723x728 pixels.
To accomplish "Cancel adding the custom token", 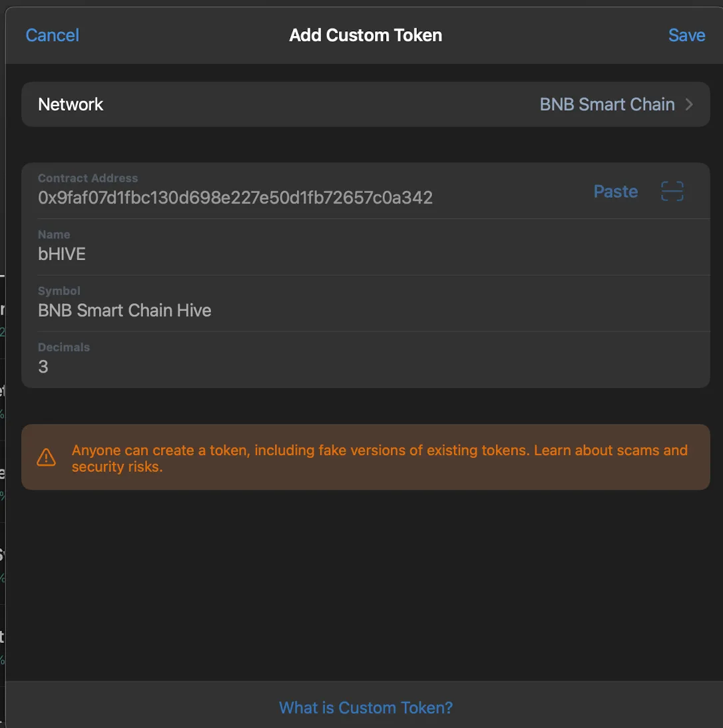I will click(x=52, y=35).
